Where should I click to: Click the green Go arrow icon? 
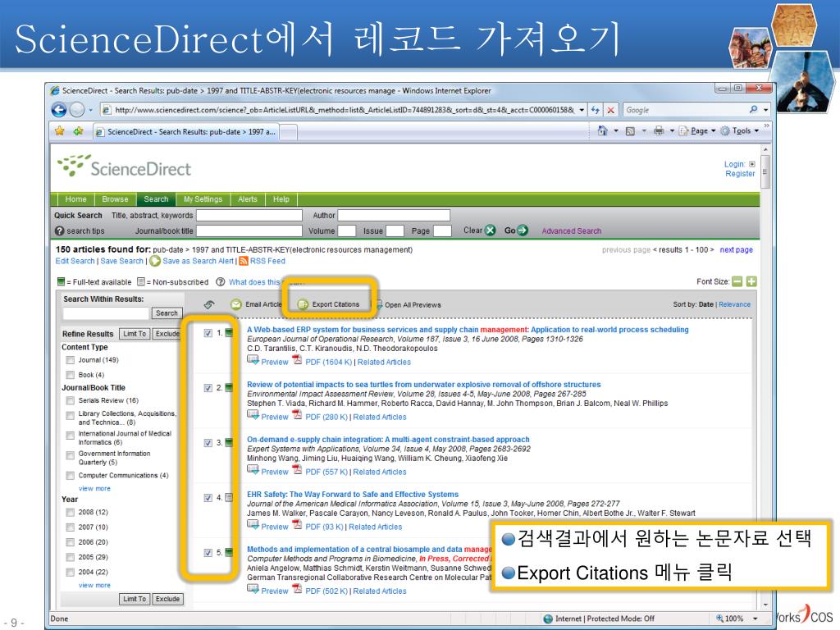[523, 231]
